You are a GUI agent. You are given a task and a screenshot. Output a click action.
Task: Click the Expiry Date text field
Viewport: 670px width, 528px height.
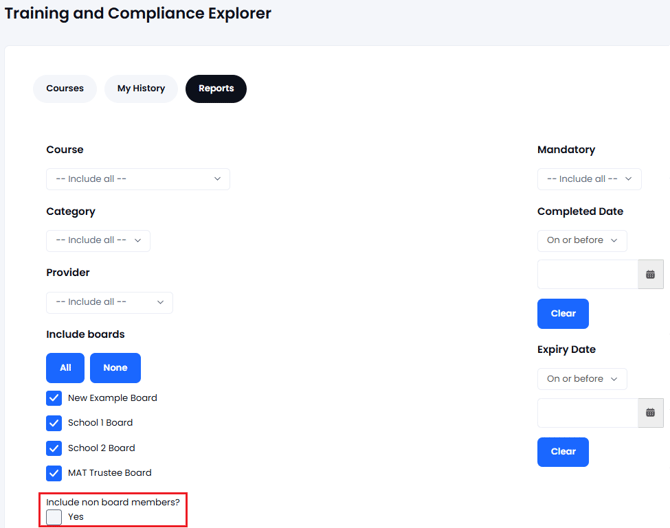coord(588,413)
